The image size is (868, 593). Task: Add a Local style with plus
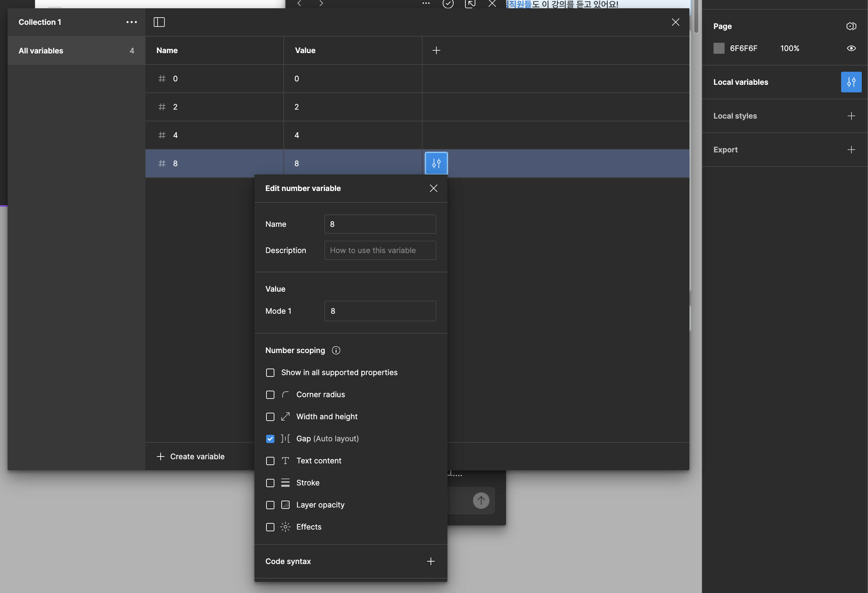[851, 116]
